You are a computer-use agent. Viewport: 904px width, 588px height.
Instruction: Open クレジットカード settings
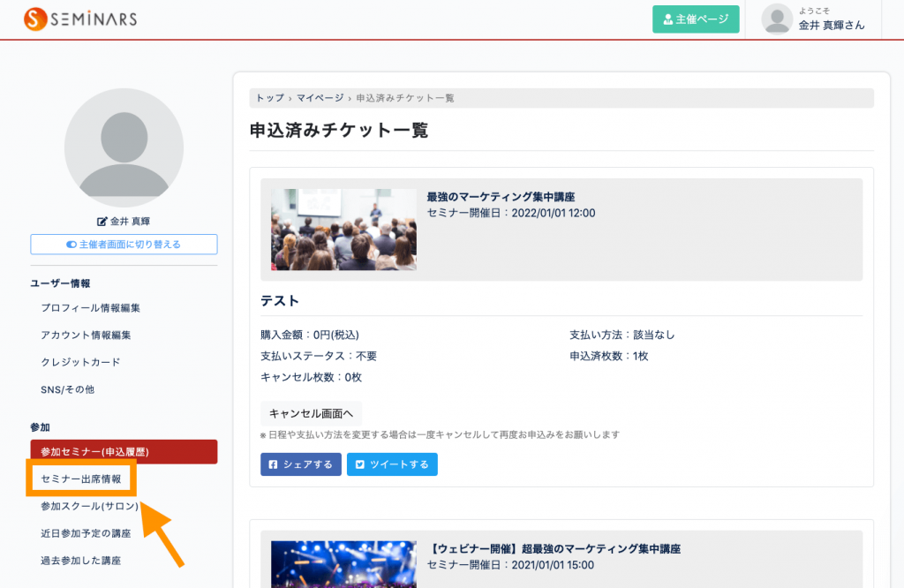coord(80,362)
